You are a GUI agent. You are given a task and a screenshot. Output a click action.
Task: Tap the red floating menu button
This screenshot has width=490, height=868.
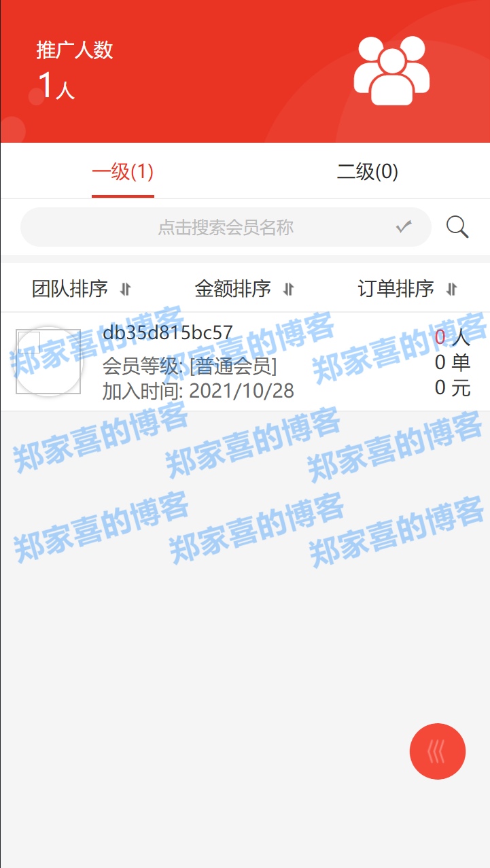438,751
